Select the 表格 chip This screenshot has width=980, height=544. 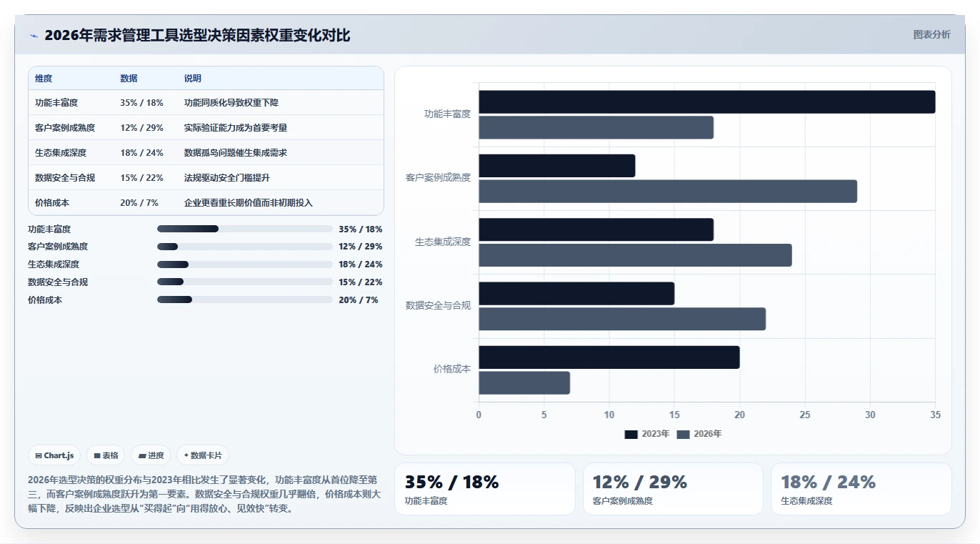click(106, 455)
